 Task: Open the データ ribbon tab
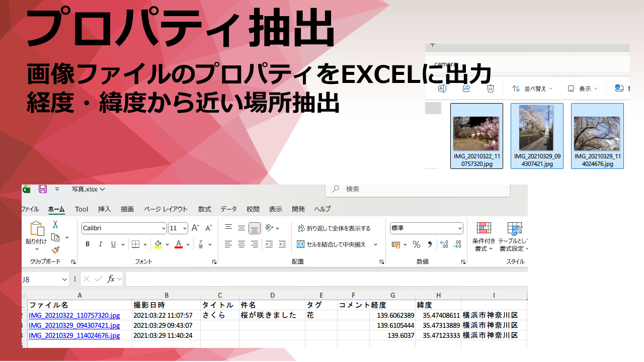228,209
